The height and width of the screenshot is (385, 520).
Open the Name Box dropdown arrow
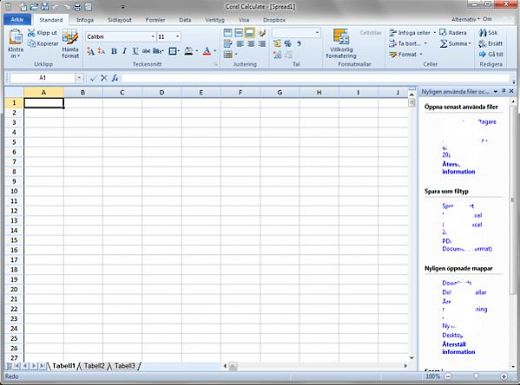point(79,78)
